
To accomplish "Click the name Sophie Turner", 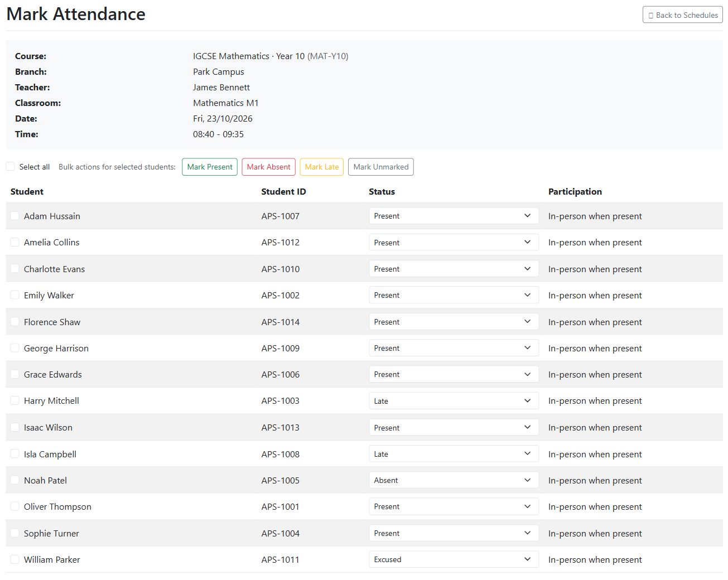I will tap(51, 533).
